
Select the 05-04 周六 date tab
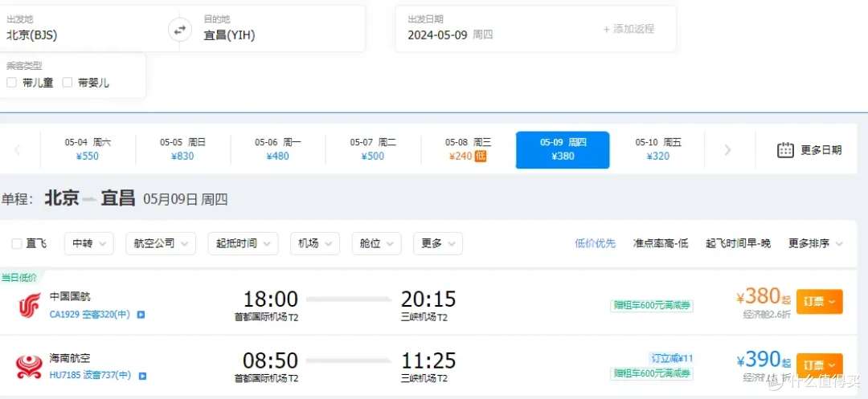(x=88, y=150)
